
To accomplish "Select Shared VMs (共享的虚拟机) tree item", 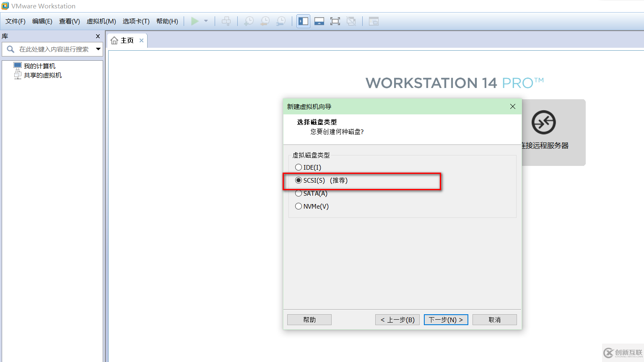I will click(38, 75).
